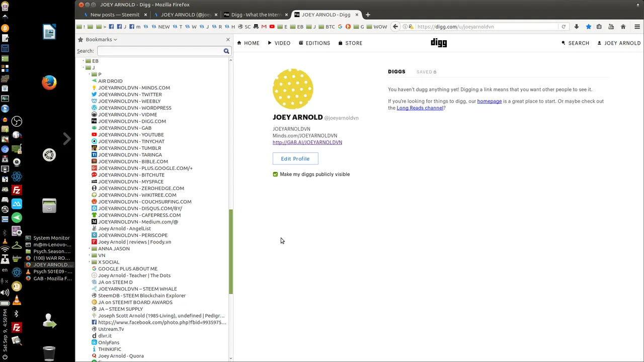Open the show bookmarks list icon
The image size is (644, 362).
click(x=599, y=27)
